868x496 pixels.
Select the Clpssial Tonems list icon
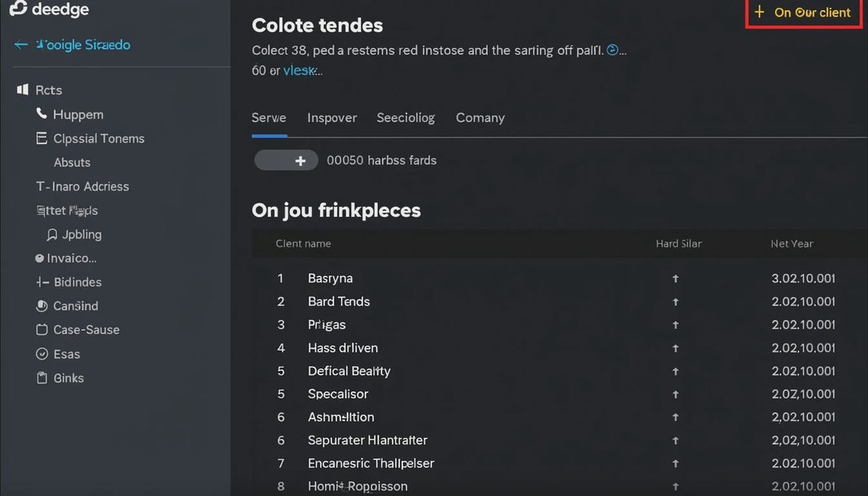click(42, 139)
